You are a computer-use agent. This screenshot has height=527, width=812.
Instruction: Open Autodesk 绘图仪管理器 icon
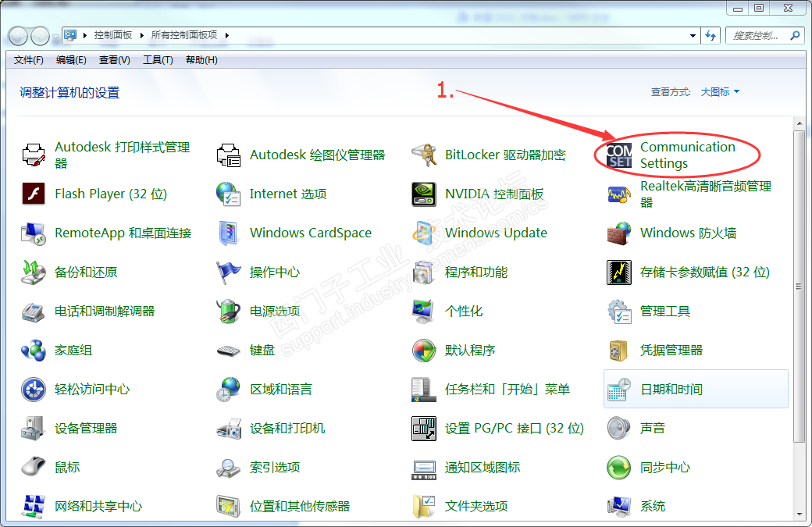228,155
